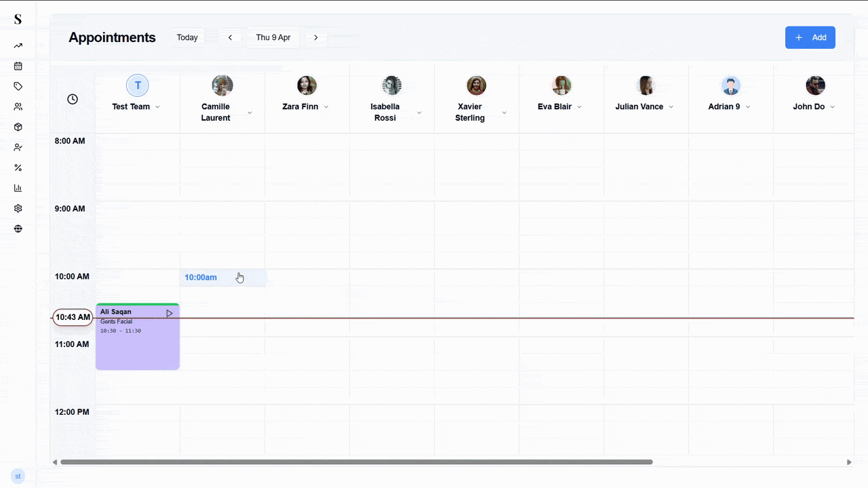Click the globe online booking icon
This screenshot has height=488, width=868.
(18, 228)
